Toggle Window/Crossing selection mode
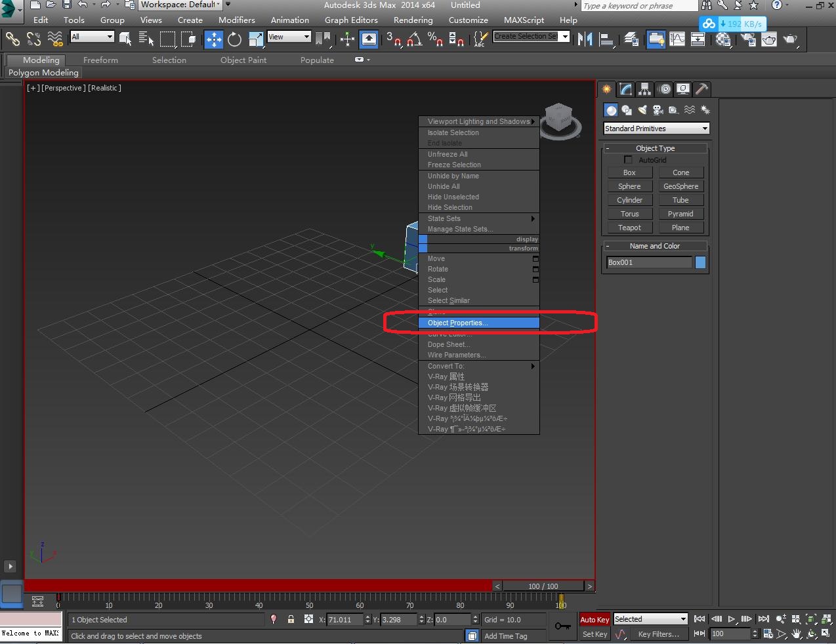836x644 pixels. pos(189,39)
